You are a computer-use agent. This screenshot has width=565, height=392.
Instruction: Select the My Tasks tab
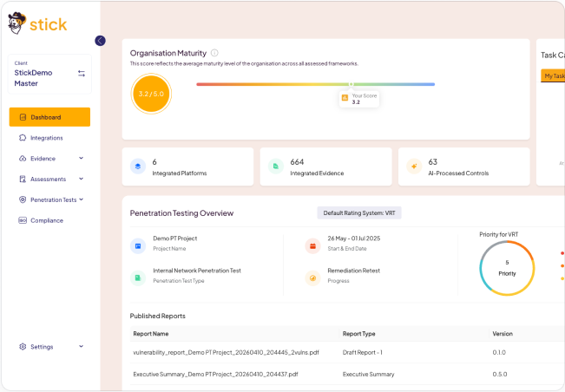[x=553, y=75]
